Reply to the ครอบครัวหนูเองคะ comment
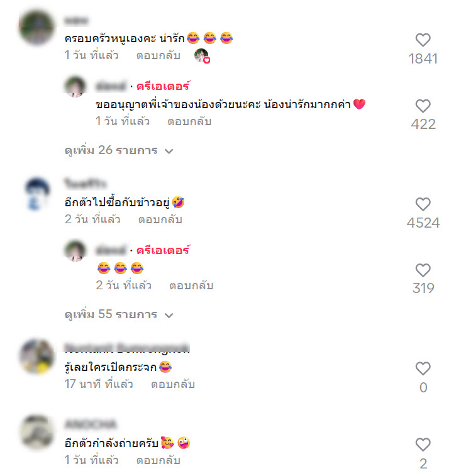Viewport: 461px width, 476px height. point(158,55)
